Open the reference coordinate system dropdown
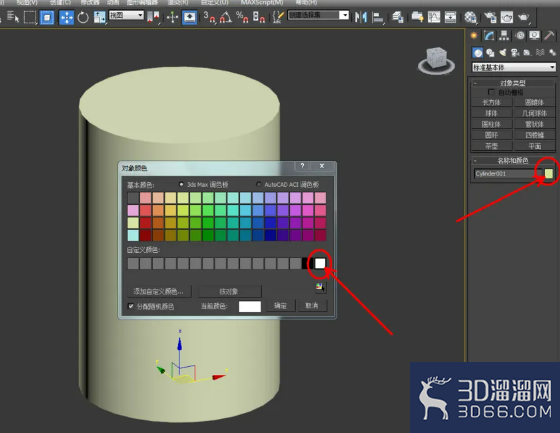 tap(126, 15)
